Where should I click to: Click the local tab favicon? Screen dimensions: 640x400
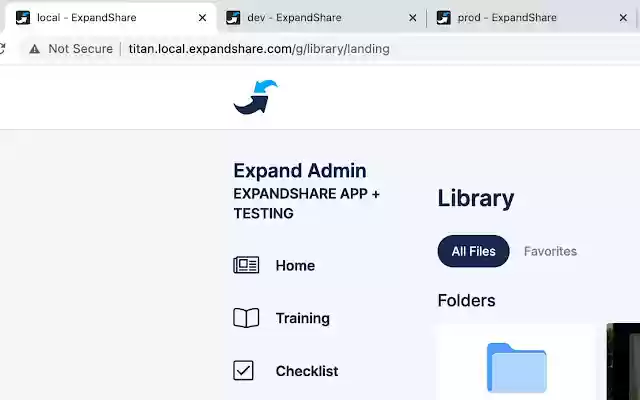tap(23, 18)
